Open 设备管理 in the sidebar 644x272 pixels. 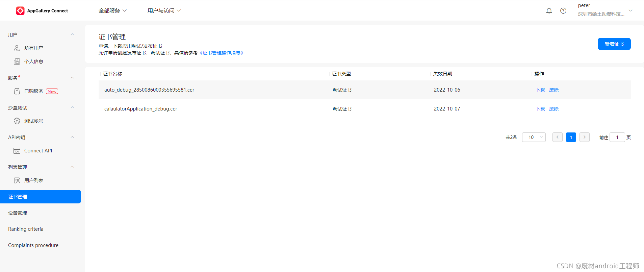pyautogui.click(x=18, y=213)
